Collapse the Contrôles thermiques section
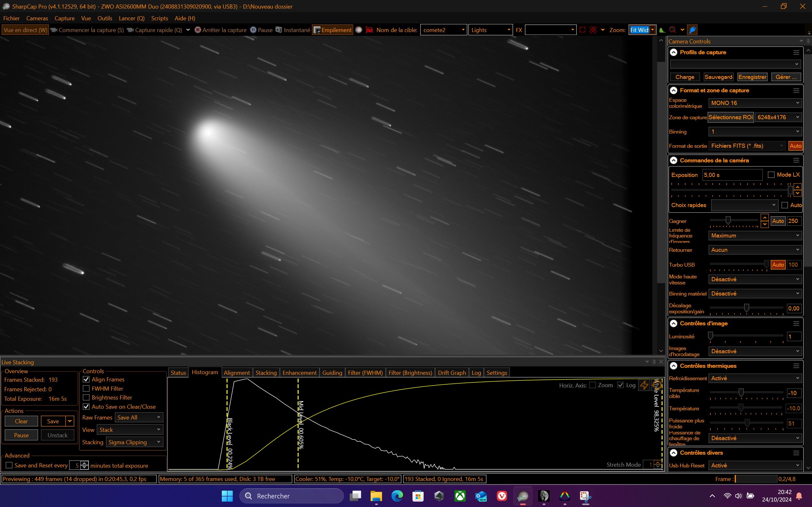 tap(673, 366)
